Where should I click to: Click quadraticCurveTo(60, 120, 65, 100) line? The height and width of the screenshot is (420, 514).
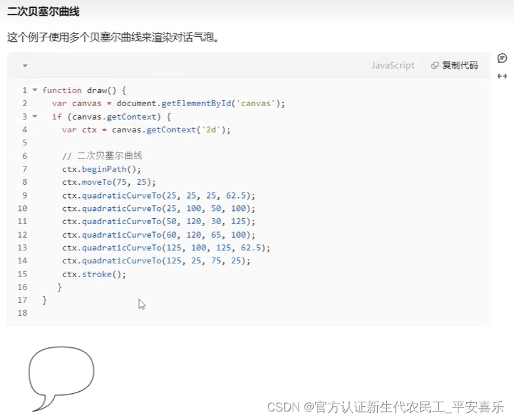[x=158, y=235]
